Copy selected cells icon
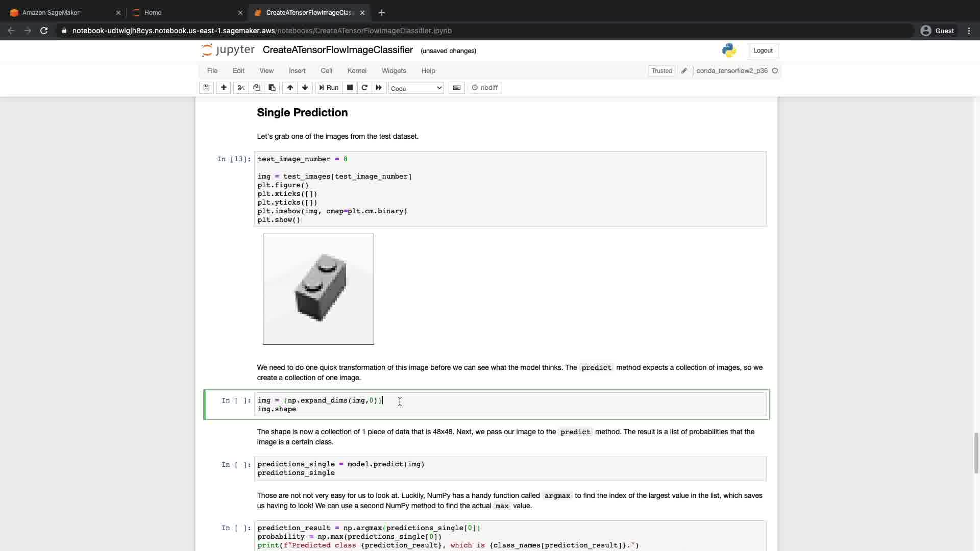The image size is (980, 551). click(257, 88)
